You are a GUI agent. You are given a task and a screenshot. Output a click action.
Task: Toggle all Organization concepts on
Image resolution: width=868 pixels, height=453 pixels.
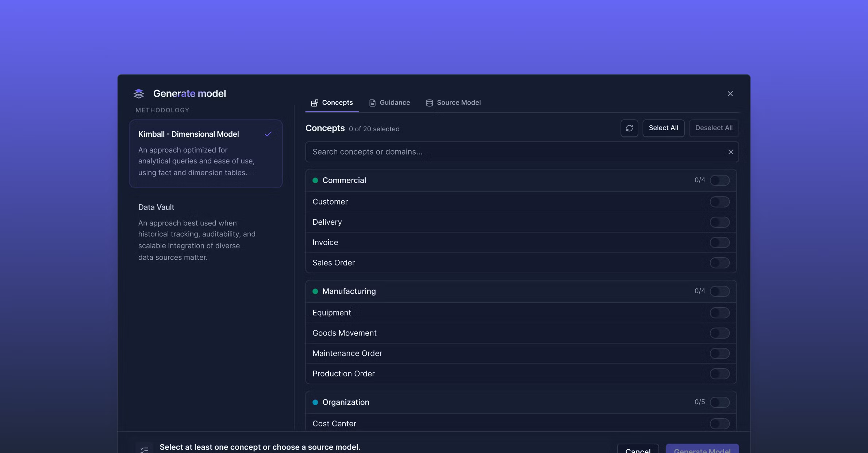coord(719,402)
